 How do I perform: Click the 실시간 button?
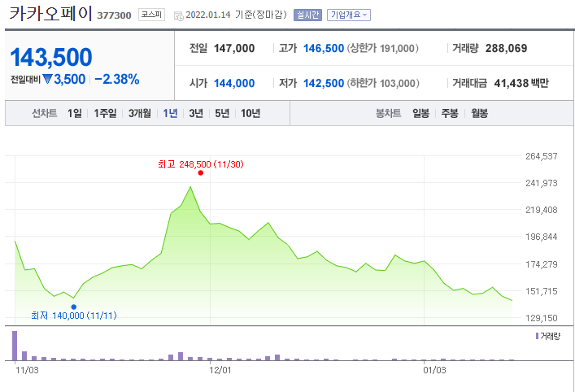tap(307, 15)
